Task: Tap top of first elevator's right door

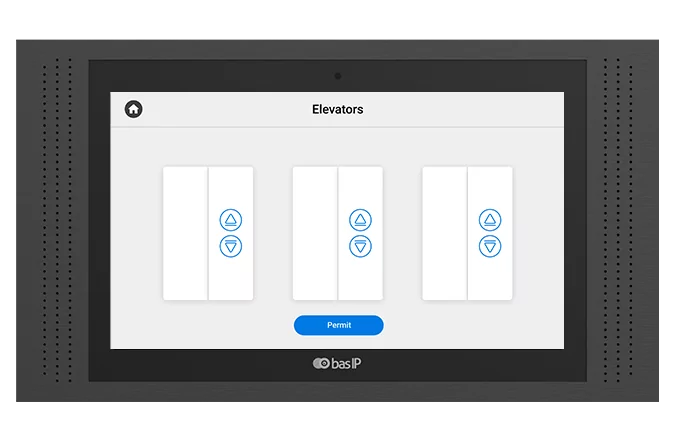Action: click(231, 185)
